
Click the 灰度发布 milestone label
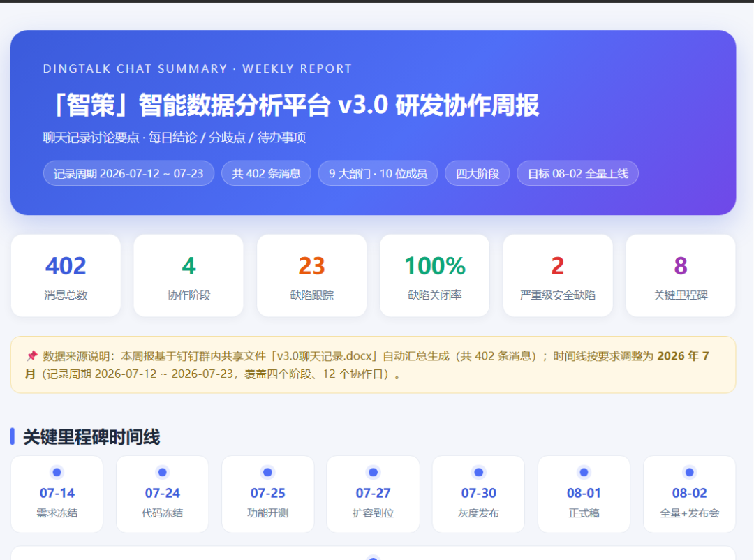click(x=478, y=513)
